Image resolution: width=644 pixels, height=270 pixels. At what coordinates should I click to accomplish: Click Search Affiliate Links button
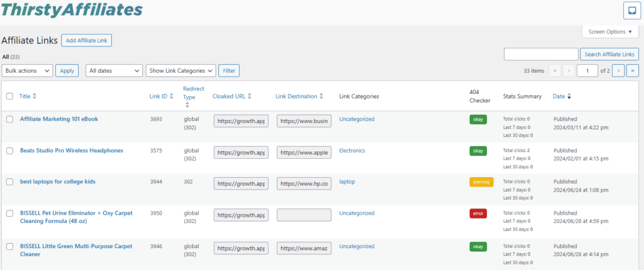click(x=609, y=54)
